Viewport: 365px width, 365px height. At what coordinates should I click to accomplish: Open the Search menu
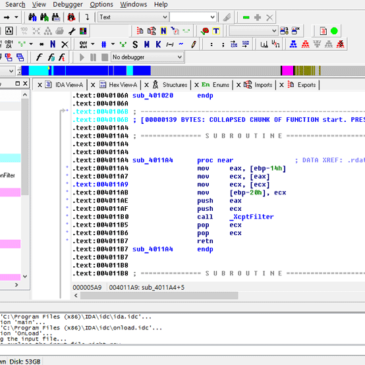click(x=15, y=4)
